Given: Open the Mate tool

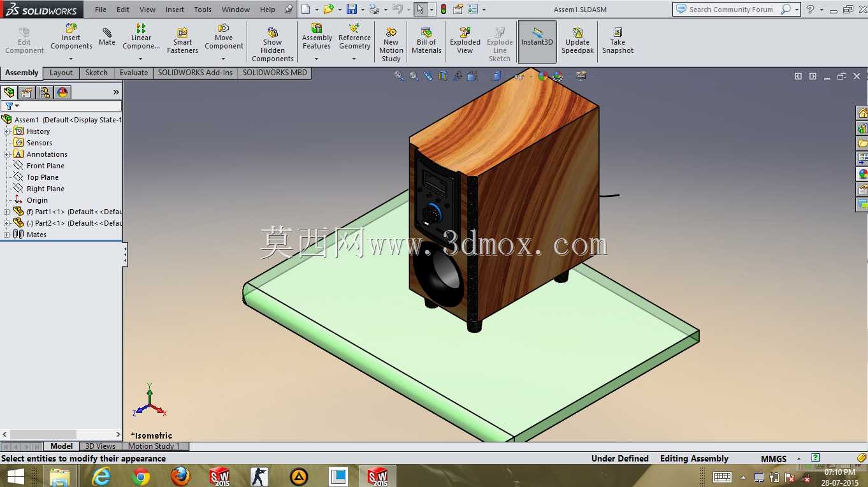Looking at the screenshot, I should click(x=107, y=37).
